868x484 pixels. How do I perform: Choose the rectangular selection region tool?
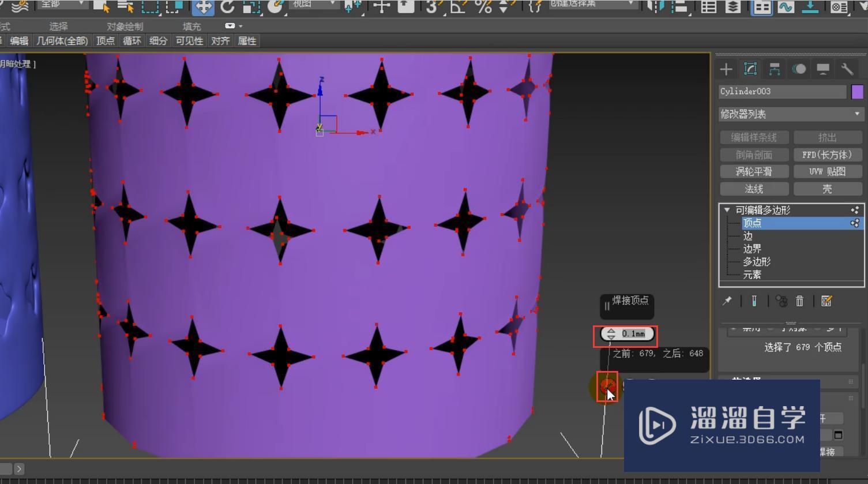150,6
